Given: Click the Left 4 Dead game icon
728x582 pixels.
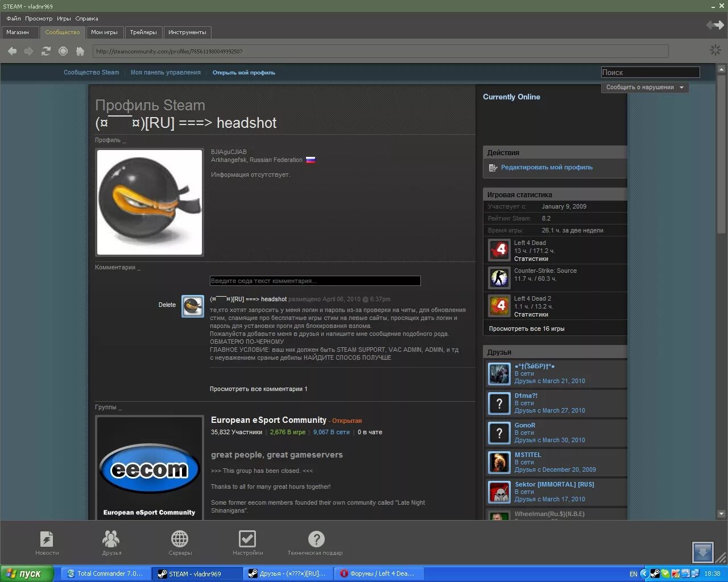Looking at the screenshot, I should (499, 250).
